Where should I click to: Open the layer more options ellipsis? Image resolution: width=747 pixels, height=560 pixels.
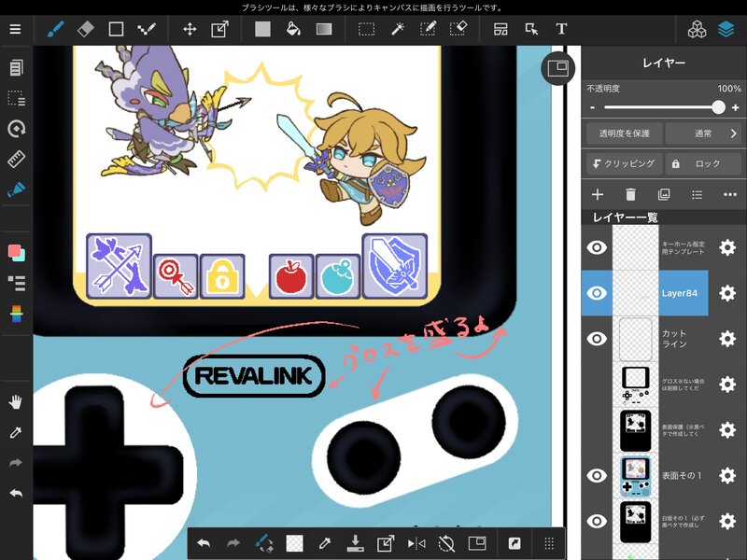click(x=730, y=194)
